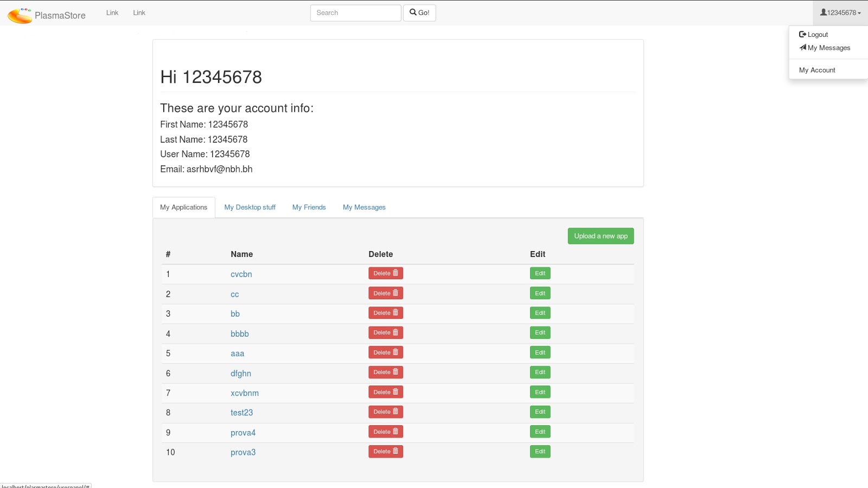Open My Messages with paper-plane icon in dropdown

(825, 48)
